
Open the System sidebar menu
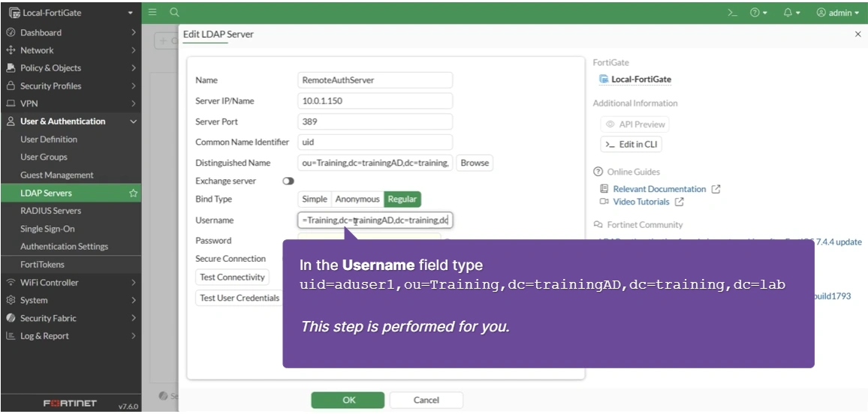tap(71, 300)
